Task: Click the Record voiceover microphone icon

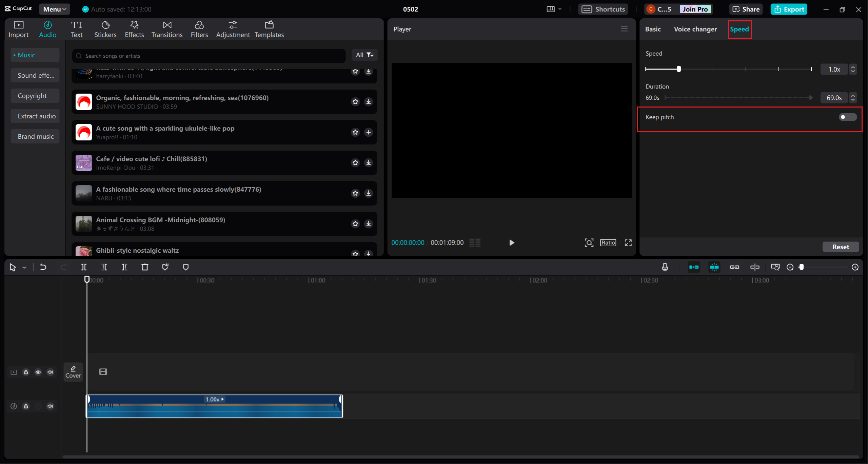Action: [665, 267]
